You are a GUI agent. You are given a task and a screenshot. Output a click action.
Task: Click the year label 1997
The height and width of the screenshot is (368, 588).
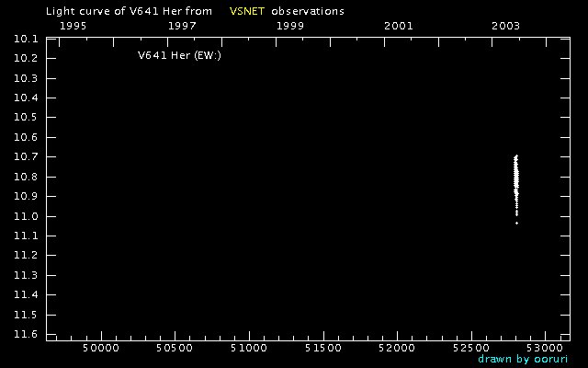click(x=182, y=26)
